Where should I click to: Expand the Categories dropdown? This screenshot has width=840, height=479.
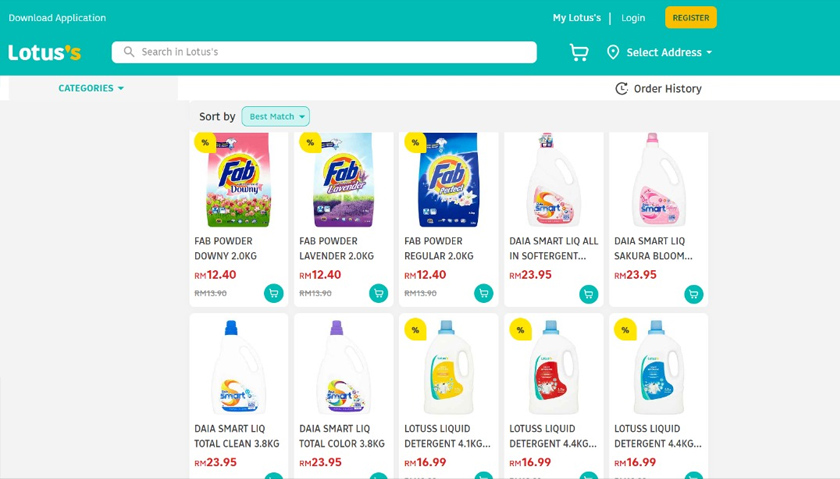tap(91, 88)
